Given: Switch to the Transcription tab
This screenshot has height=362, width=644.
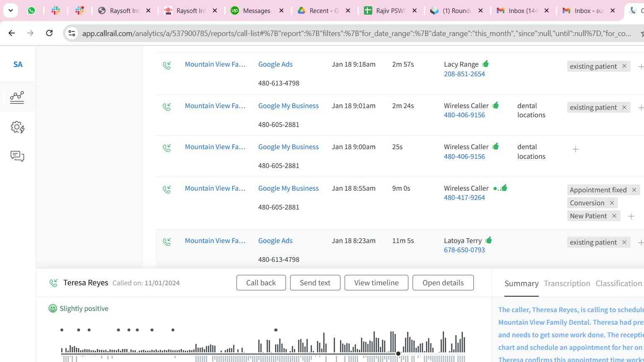Looking at the screenshot, I should coord(567,284).
